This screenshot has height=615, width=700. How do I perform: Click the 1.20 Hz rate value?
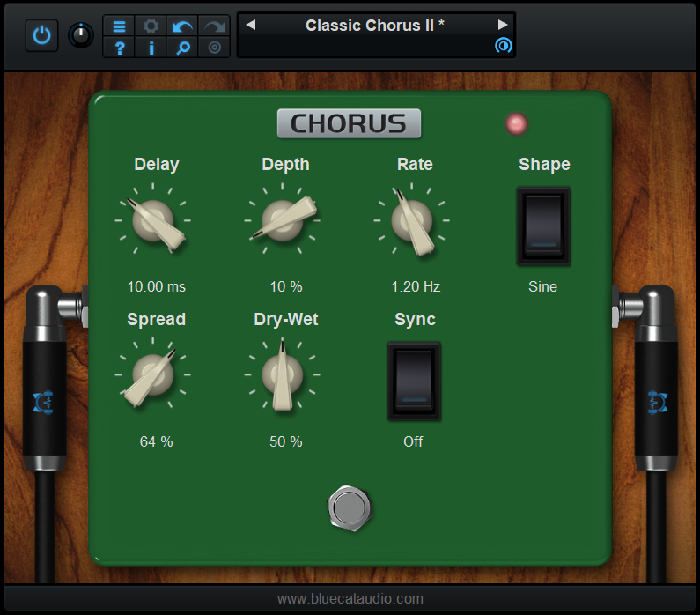coord(416,286)
